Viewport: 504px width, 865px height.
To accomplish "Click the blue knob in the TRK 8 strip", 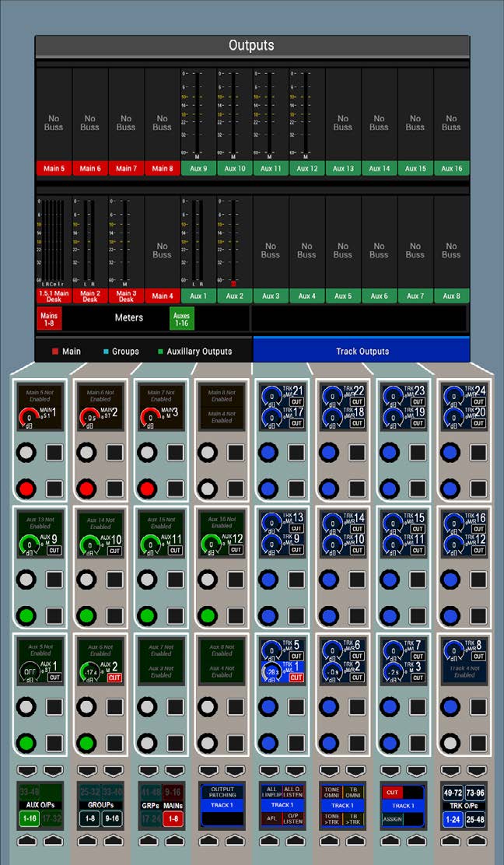I will pos(450,707).
